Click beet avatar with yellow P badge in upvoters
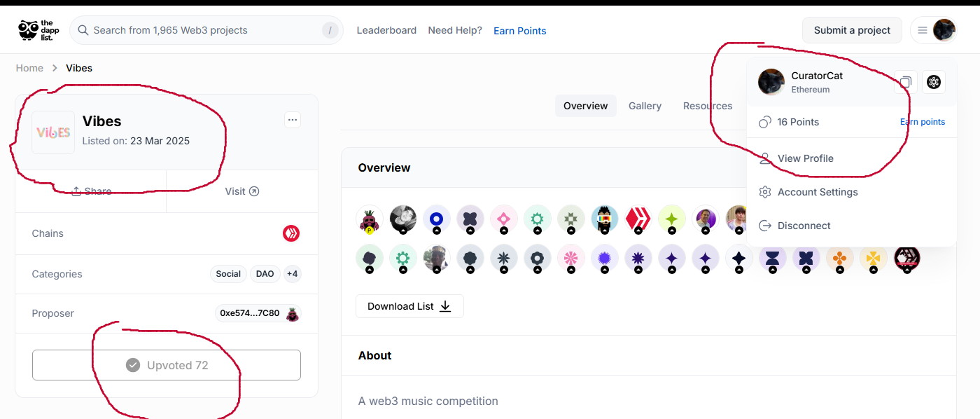Viewport: 980px width, 419px height. pos(369,219)
